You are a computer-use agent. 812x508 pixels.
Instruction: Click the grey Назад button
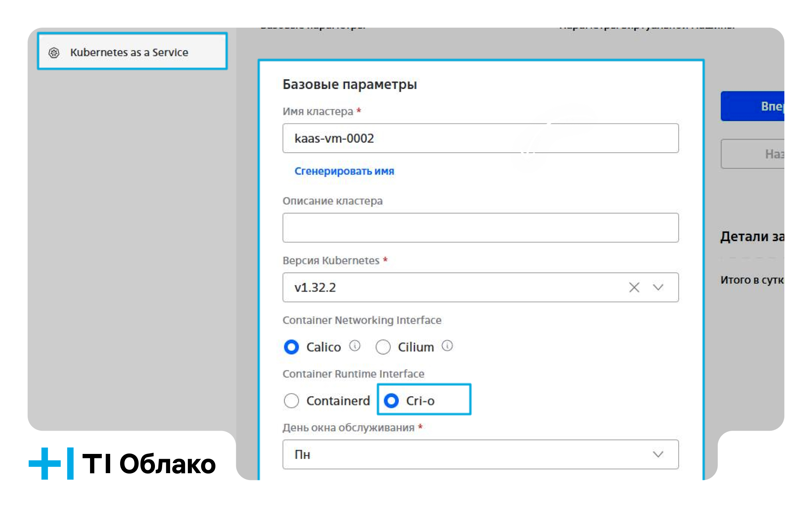tap(752, 154)
